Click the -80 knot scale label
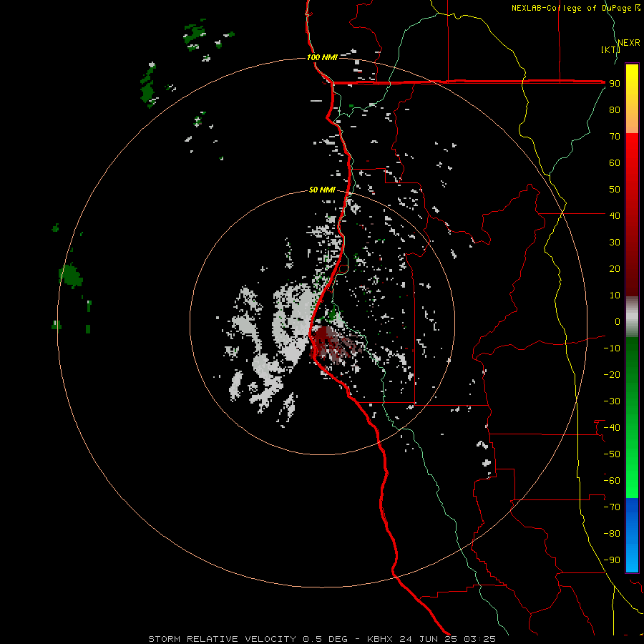Image resolution: width=644 pixels, height=644 pixels. 612,534
